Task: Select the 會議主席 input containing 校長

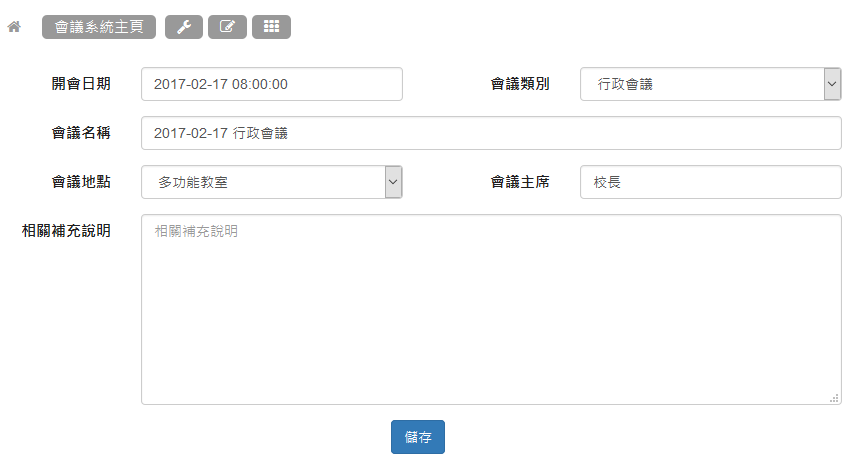Action: coord(710,182)
